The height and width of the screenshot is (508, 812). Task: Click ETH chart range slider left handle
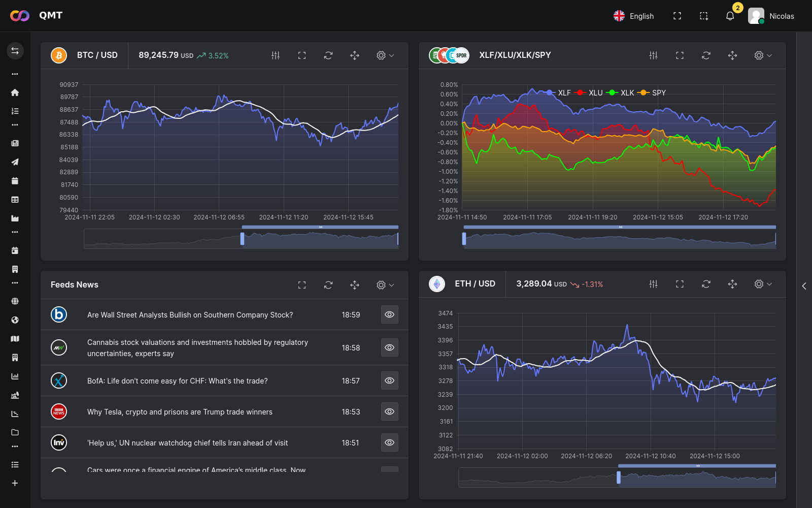coord(618,478)
